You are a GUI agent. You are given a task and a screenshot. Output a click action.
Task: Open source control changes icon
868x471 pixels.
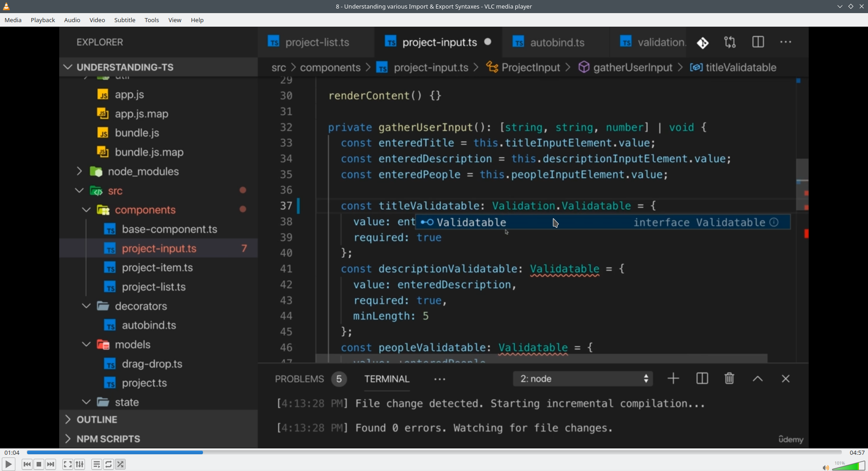click(x=703, y=42)
